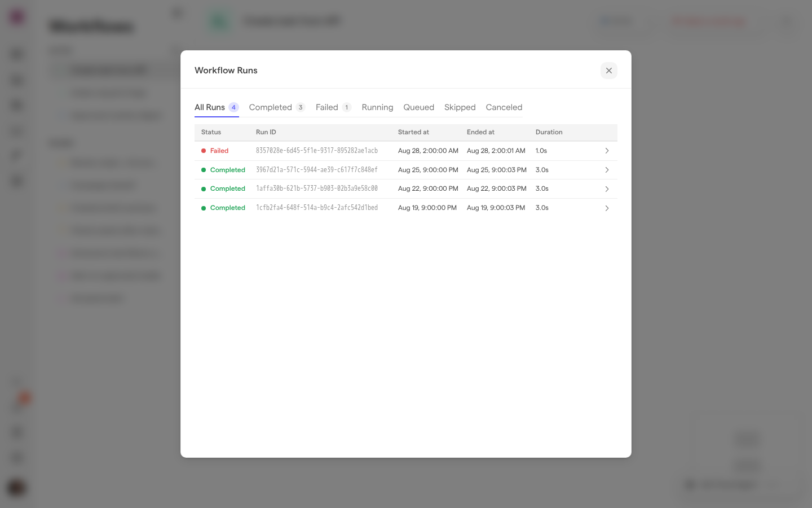The width and height of the screenshot is (812, 508).
Task: Click end time Aug 25, 9:00:03 PM
Action: click(x=497, y=170)
